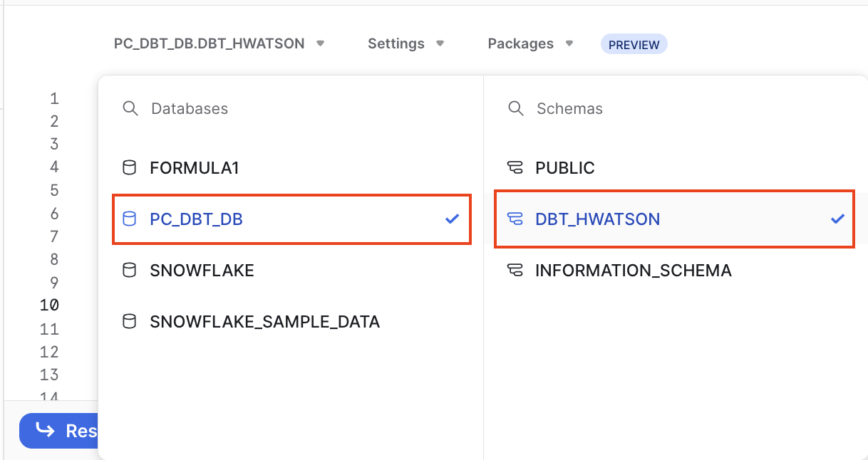Viewport: 868px width, 460px height.
Task: Click the blue run button at bottom left
Action: point(58,431)
